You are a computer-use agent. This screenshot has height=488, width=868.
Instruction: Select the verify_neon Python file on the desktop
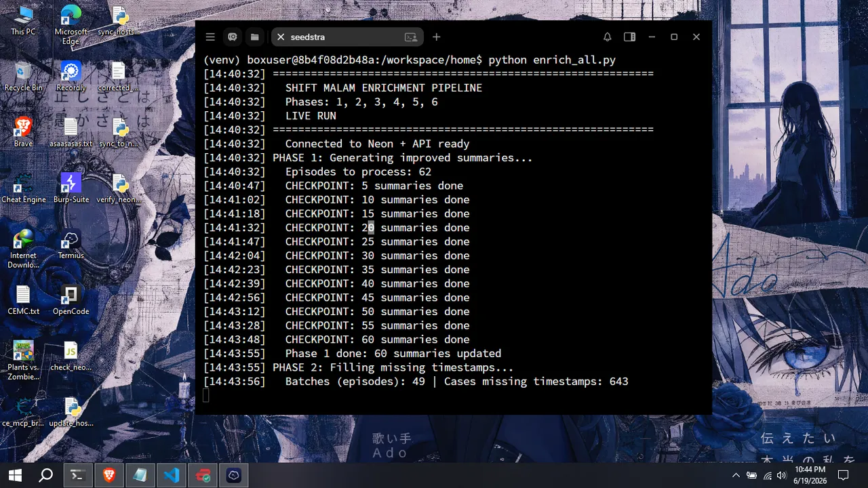pyautogui.click(x=119, y=188)
